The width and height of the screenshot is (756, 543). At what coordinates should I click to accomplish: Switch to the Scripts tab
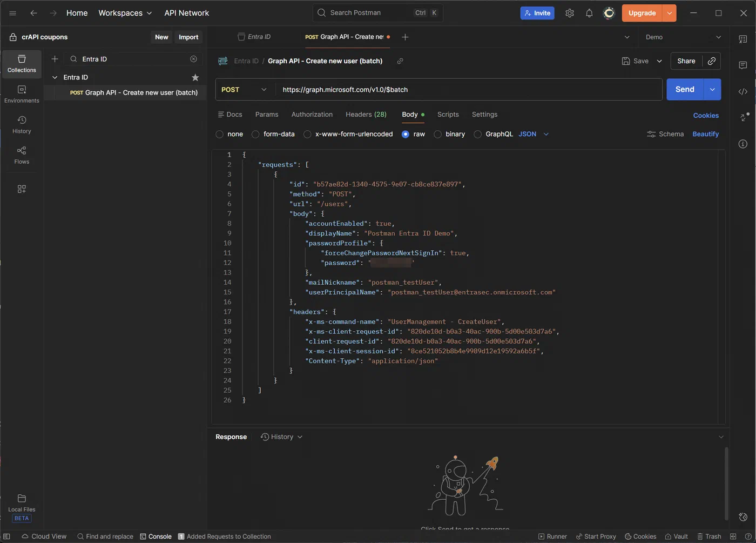pyautogui.click(x=448, y=115)
